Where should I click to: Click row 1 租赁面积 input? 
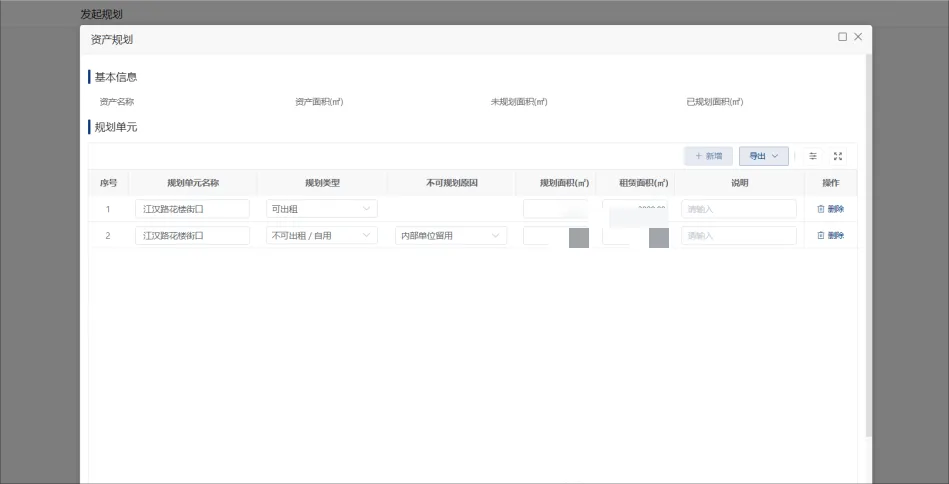[635, 209]
